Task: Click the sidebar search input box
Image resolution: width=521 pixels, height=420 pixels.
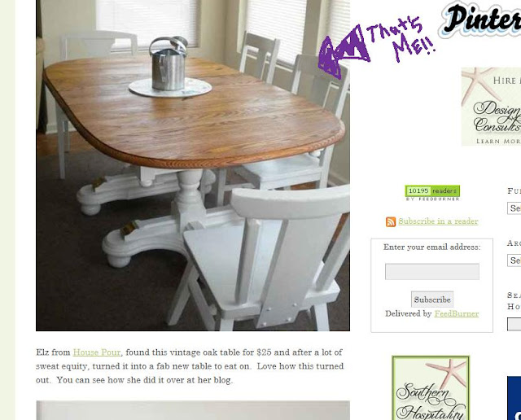Action: tap(514, 324)
